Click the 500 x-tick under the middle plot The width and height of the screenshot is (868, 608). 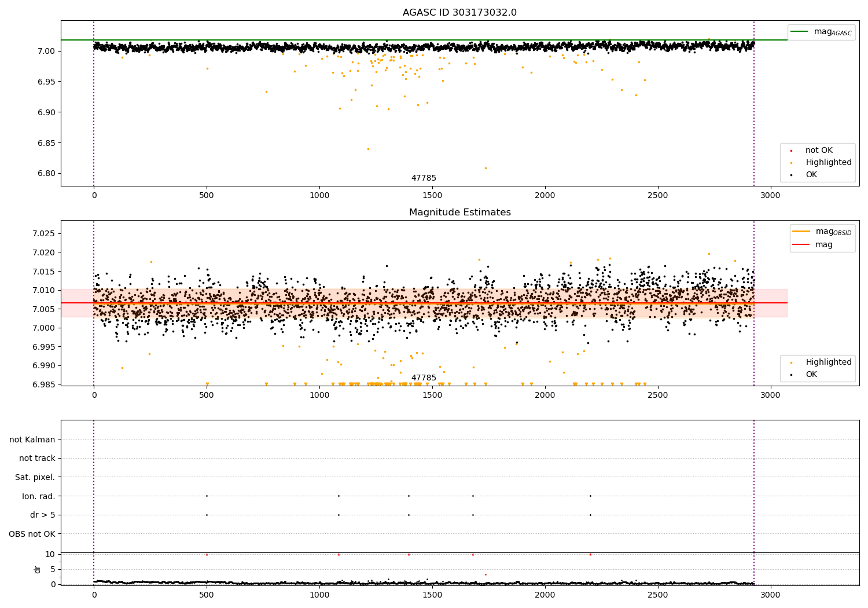[x=207, y=395]
